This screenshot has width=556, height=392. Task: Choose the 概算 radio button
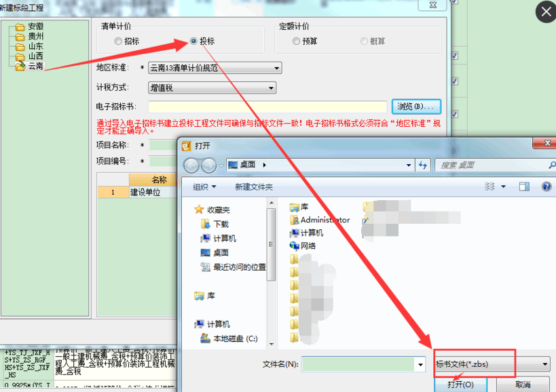tap(373, 41)
